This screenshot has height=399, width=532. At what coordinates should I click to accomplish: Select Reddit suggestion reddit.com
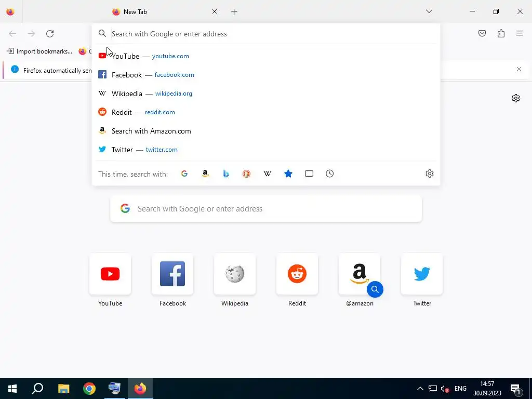click(x=266, y=112)
